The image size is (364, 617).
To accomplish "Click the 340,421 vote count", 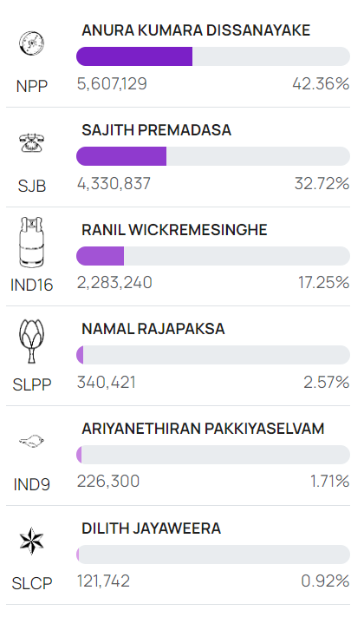I will 106,383.
